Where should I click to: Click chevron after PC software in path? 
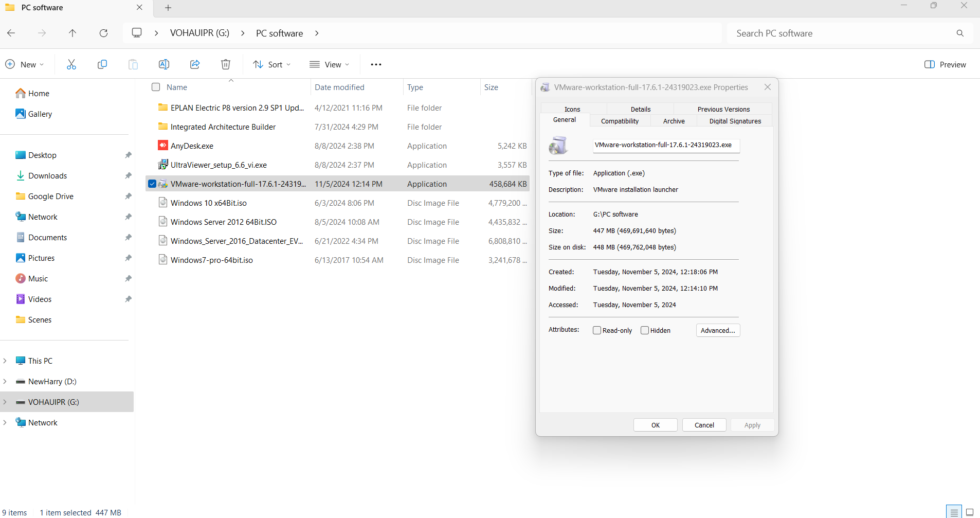317,33
